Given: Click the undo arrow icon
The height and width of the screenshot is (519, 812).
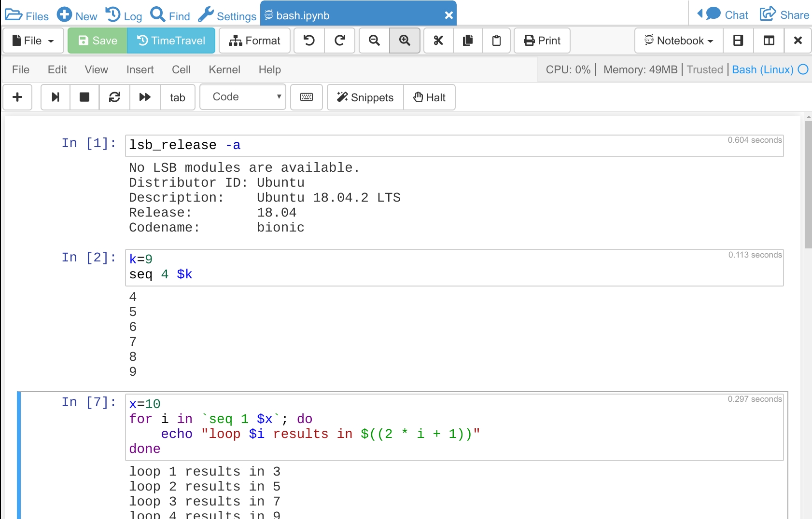Looking at the screenshot, I should (x=309, y=41).
